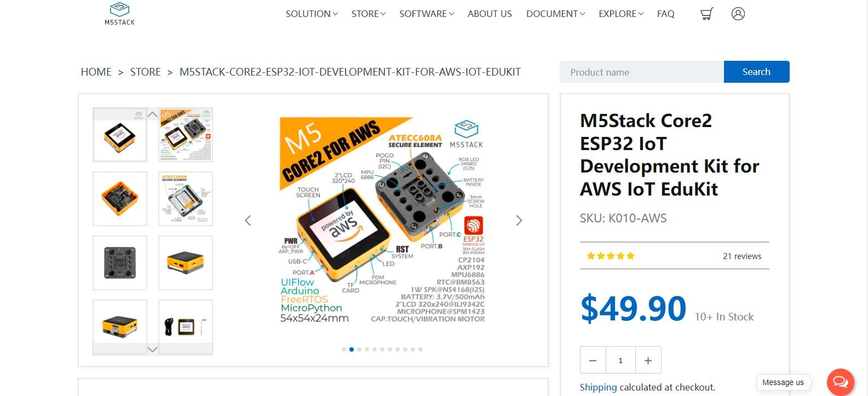868x396 pixels.
Task: Move thumbnail list down with chevron
Action: pos(153,349)
